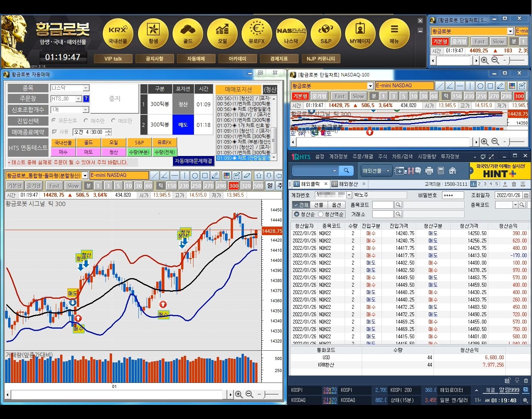The image size is (532, 419).
Task: Open search box dropdown arrow in 1Q HTS
Action: [x=335, y=171]
